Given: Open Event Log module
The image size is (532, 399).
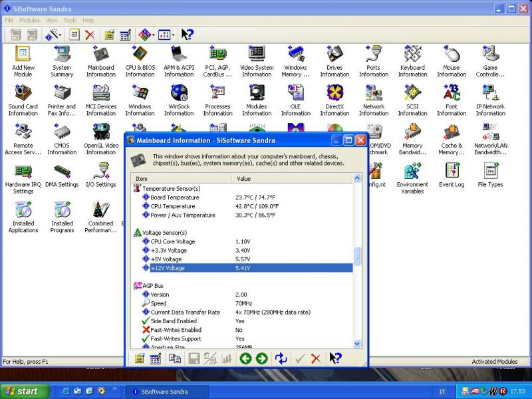Looking at the screenshot, I should pos(452,175).
